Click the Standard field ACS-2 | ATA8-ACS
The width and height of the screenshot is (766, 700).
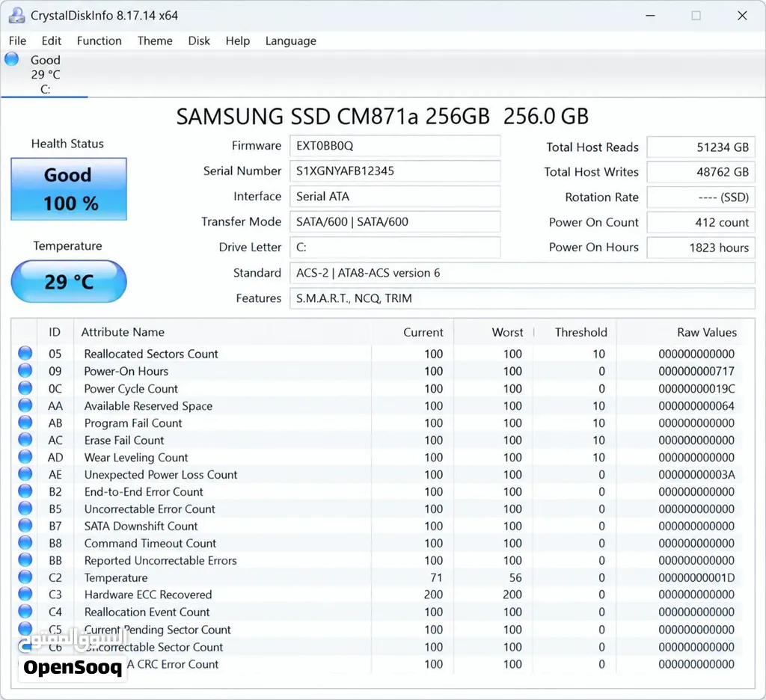click(522, 272)
